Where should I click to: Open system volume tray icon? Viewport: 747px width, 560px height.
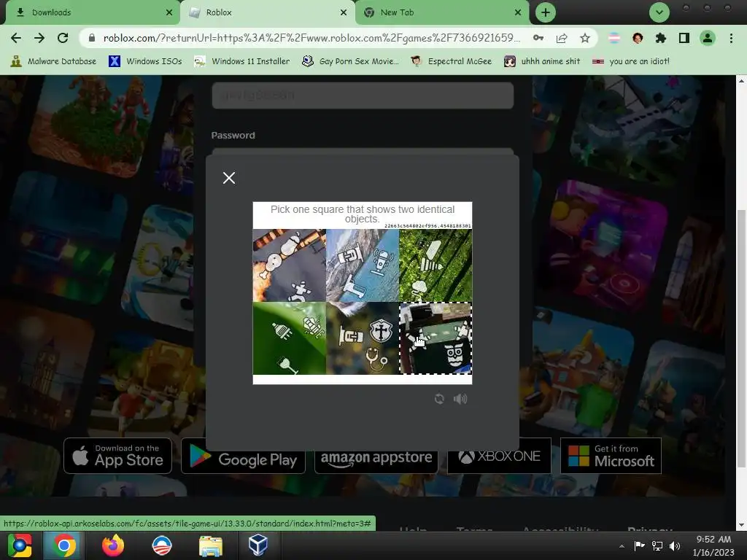675,545
